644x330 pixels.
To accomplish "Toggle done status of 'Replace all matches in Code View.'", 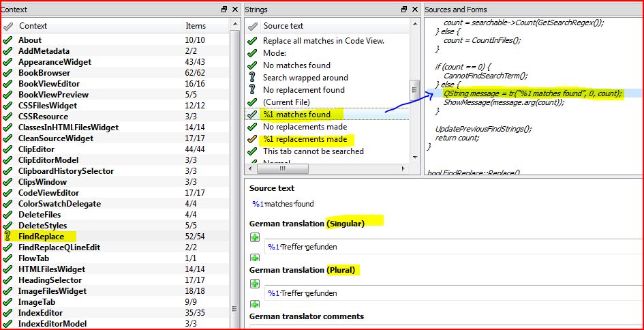I will tap(252, 41).
